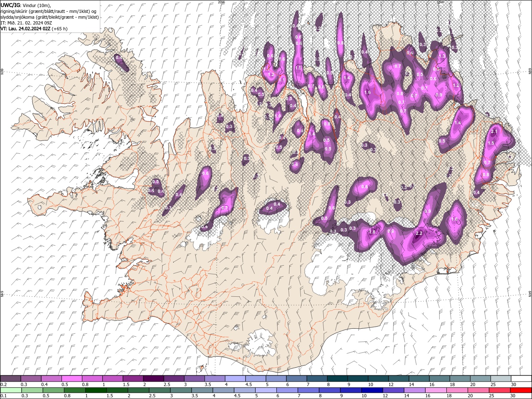
Task: Click the '1.6' snowfall value on the map
Action: point(367,92)
